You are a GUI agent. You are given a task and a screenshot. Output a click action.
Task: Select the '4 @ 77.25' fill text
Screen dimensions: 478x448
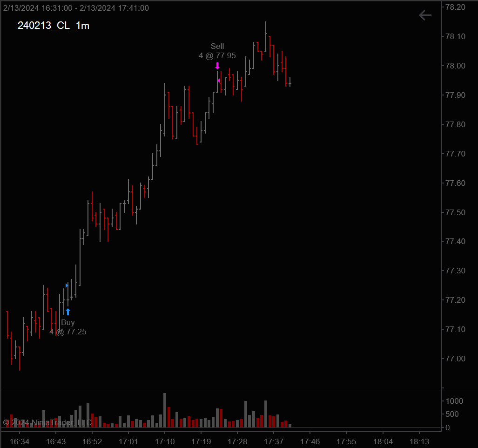(67, 332)
